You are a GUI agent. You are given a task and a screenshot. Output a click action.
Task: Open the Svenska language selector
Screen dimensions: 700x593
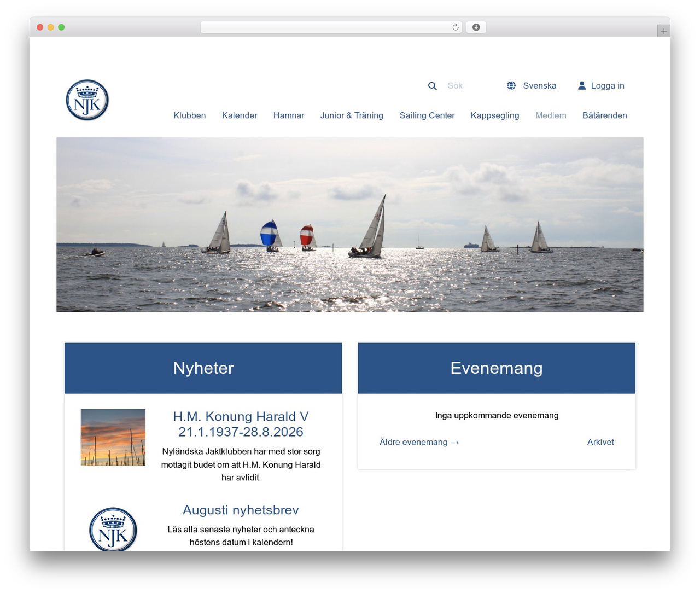[539, 85]
